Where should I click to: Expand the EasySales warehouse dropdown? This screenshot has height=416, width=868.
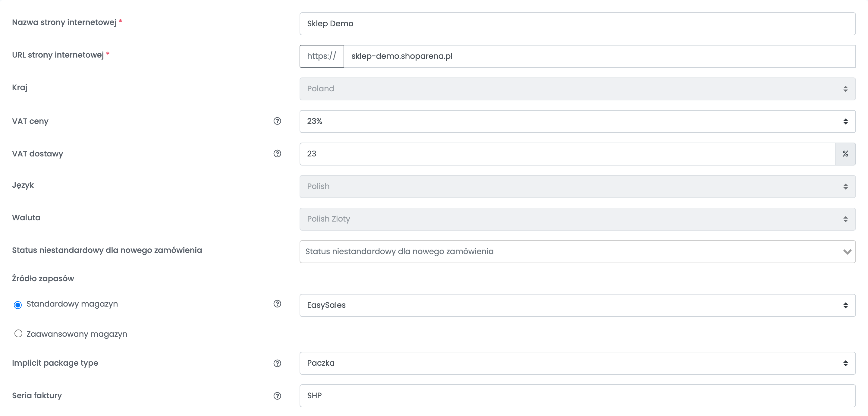click(x=577, y=305)
